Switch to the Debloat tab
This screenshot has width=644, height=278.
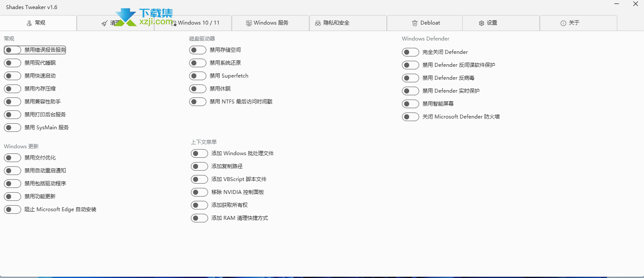click(x=424, y=23)
